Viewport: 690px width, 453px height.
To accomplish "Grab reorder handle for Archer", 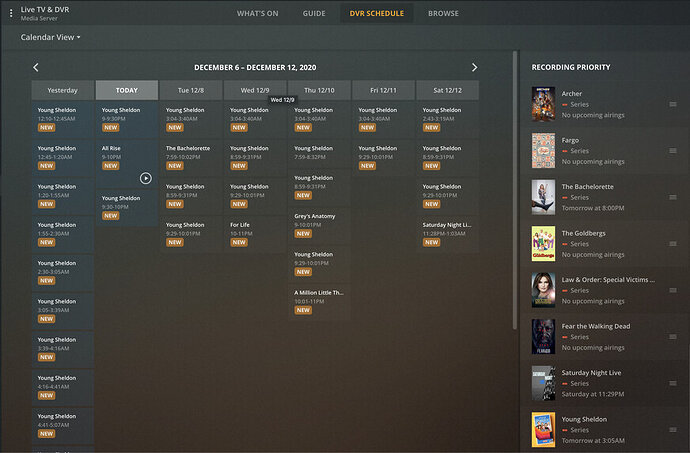I will (673, 104).
